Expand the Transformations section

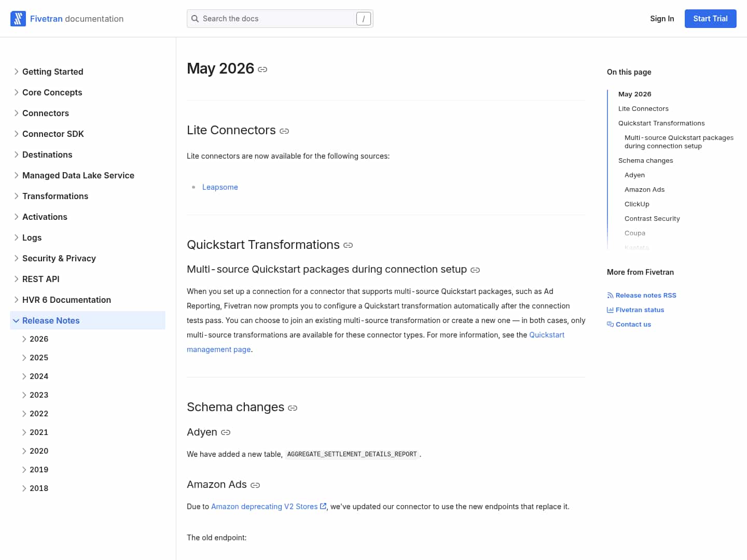[17, 196]
